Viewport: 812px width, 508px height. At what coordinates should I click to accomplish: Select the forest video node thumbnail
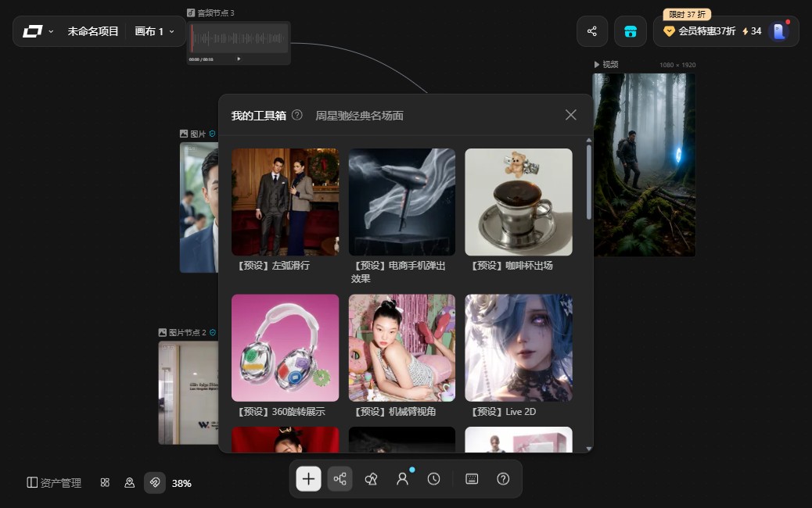coord(645,164)
